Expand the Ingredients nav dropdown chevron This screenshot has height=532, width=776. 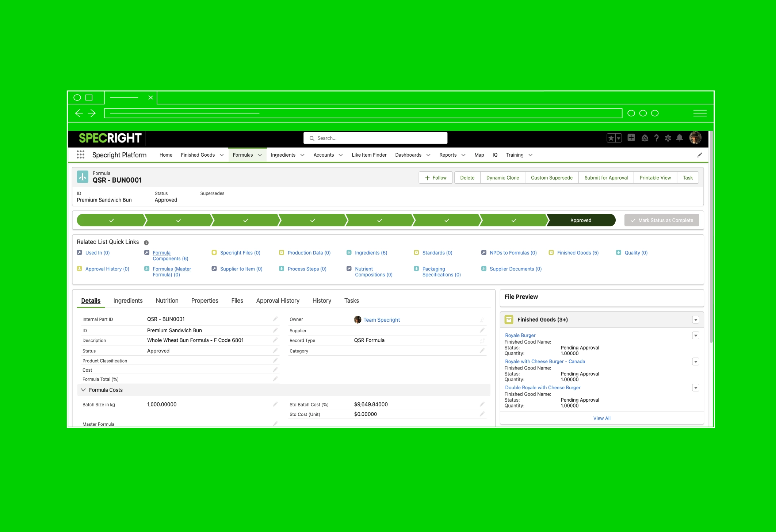point(302,155)
